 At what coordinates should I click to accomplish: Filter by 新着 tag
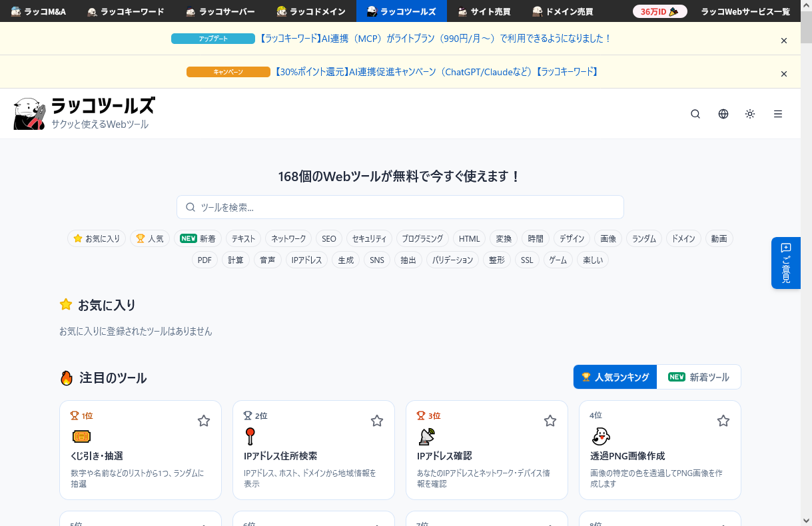click(198, 238)
